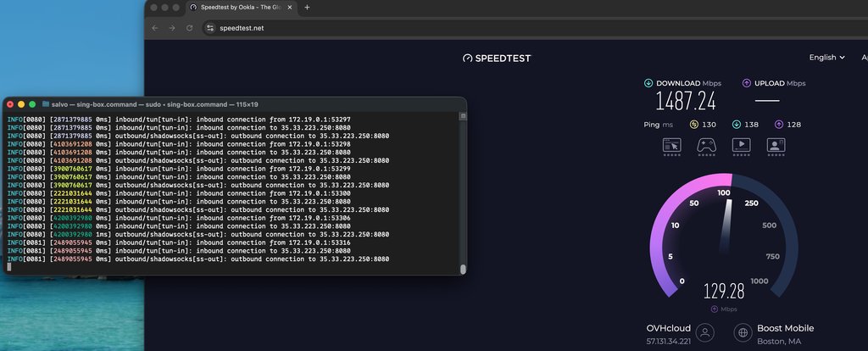Click the download ping icon showing 138

click(x=737, y=125)
